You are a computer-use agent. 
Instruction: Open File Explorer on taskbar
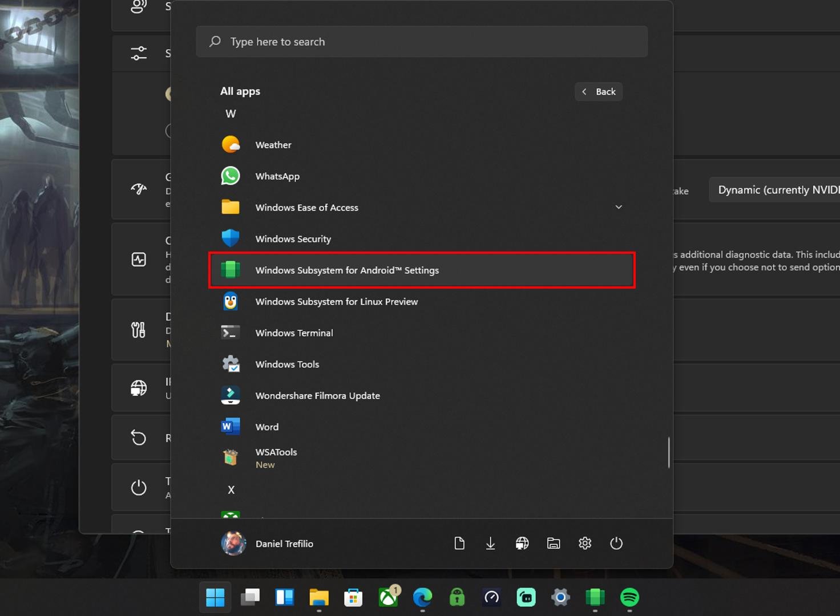[319, 597]
